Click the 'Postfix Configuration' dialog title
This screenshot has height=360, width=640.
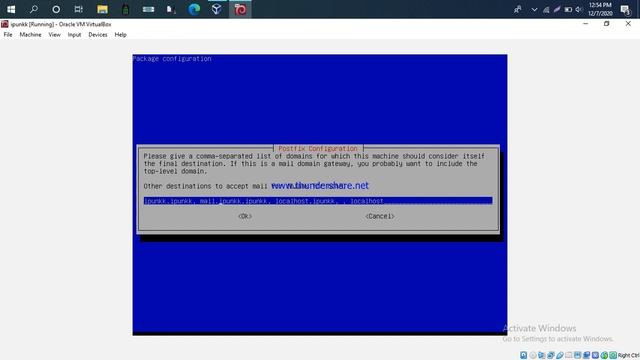point(318,149)
